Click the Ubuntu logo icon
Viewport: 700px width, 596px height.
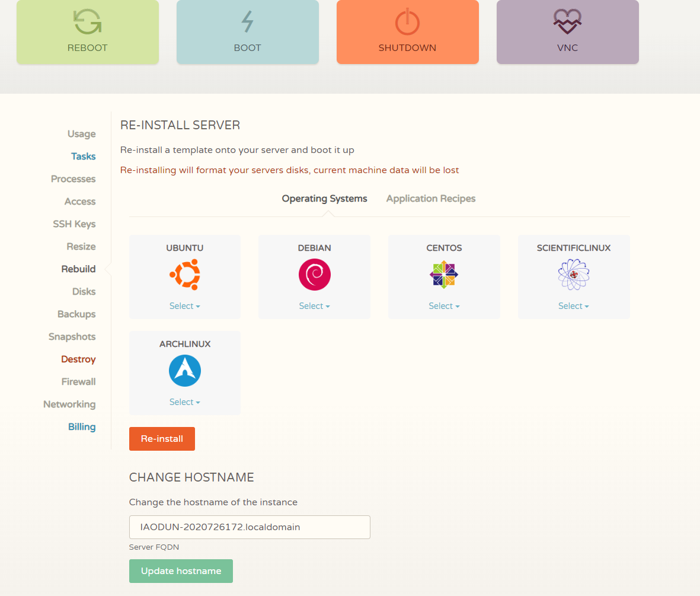point(185,275)
